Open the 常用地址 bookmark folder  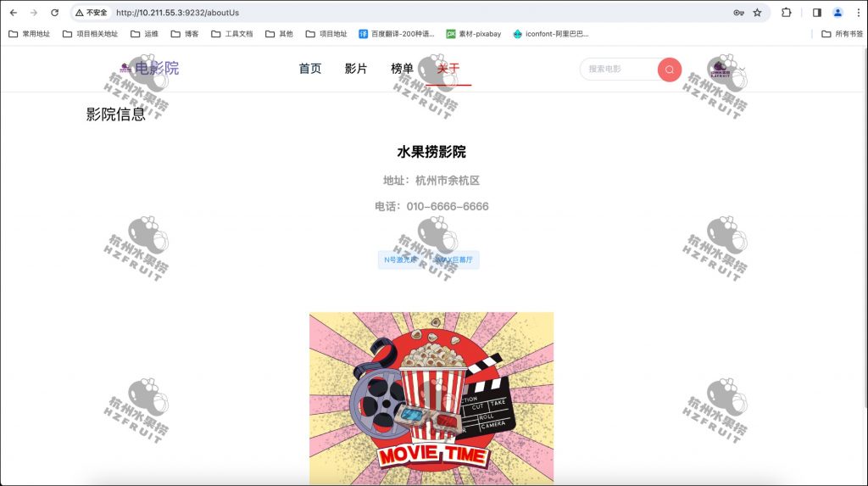pos(30,34)
